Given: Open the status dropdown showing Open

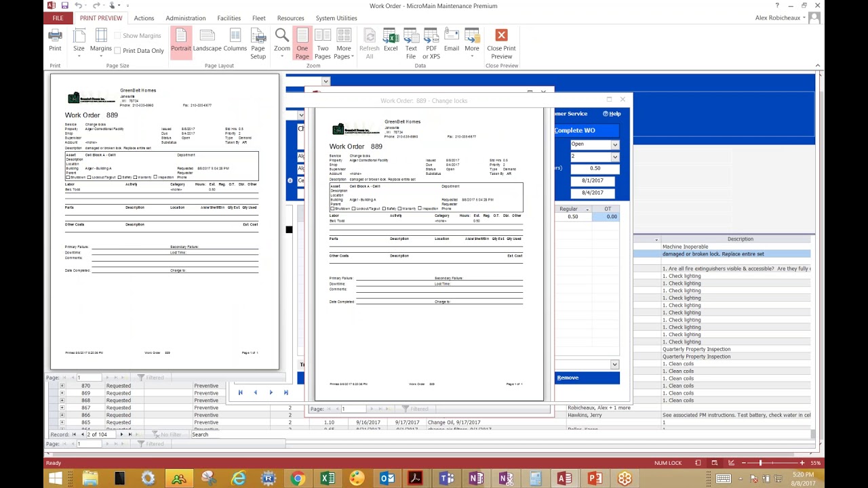Looking at the screenshot, I should point(615,144).
